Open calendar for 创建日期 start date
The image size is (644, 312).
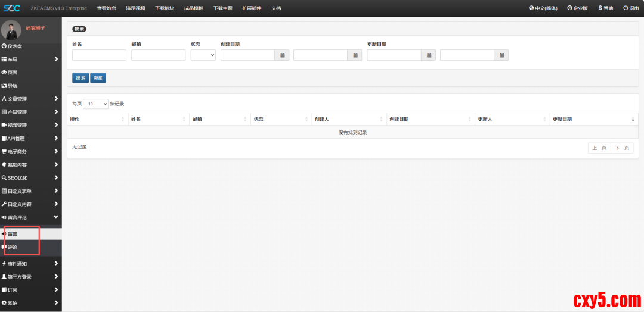pos(282,55)
